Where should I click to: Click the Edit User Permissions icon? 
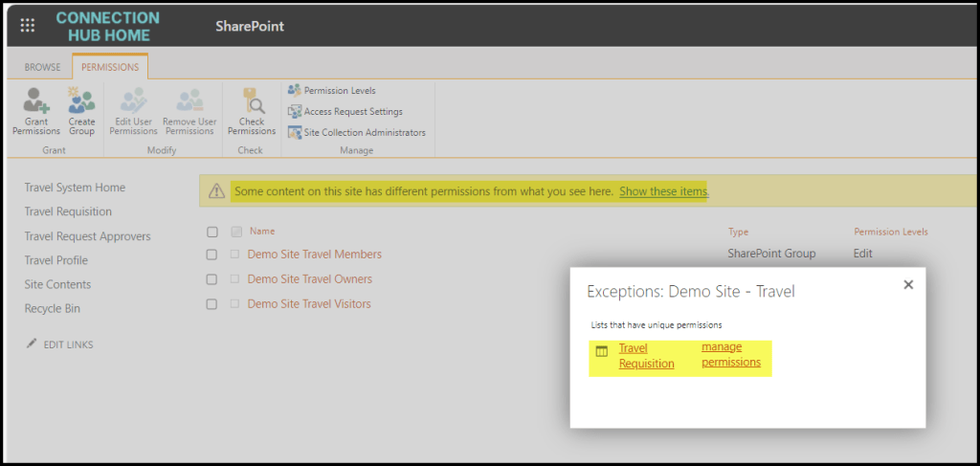(133, 102)
